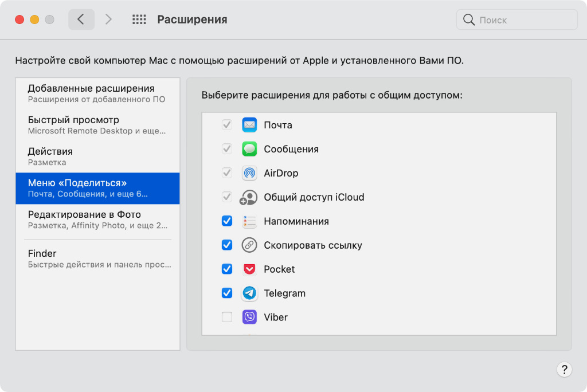The image size is (587, 392).
Task: Click the Pocket app icon
Action: 249,269
